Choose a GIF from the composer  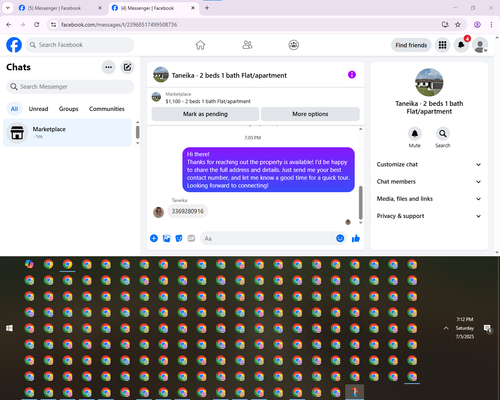[191, 238]
